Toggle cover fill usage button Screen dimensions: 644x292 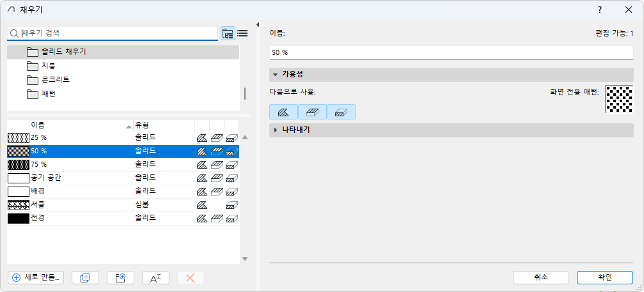[312, 112]
